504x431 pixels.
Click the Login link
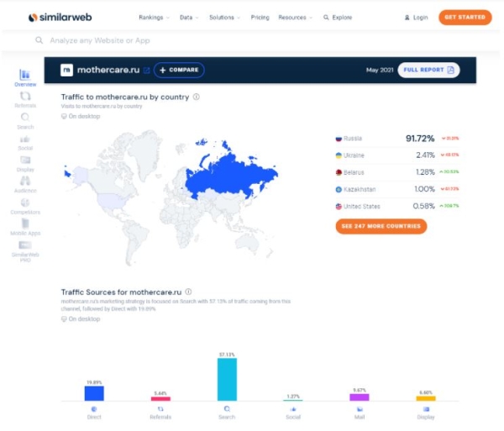417,18
